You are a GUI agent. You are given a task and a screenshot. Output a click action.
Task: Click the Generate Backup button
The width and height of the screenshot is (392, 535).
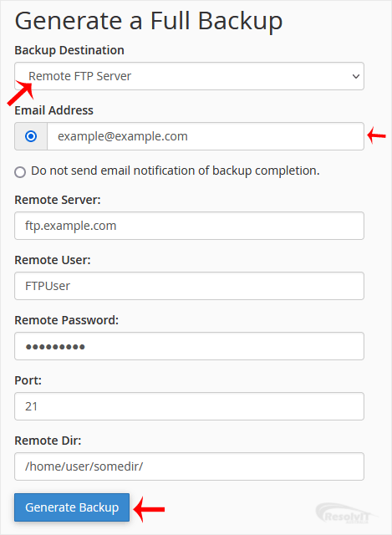72,507
